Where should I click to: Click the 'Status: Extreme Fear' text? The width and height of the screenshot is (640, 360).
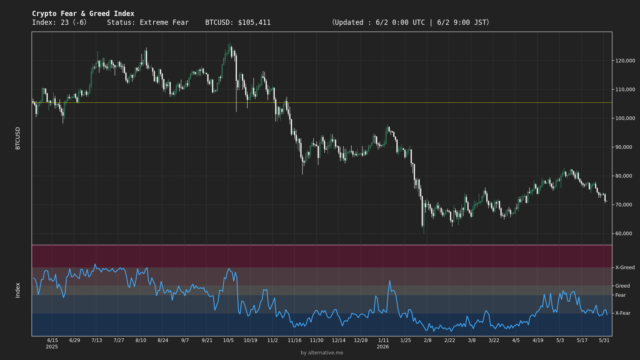pos(148,22)
